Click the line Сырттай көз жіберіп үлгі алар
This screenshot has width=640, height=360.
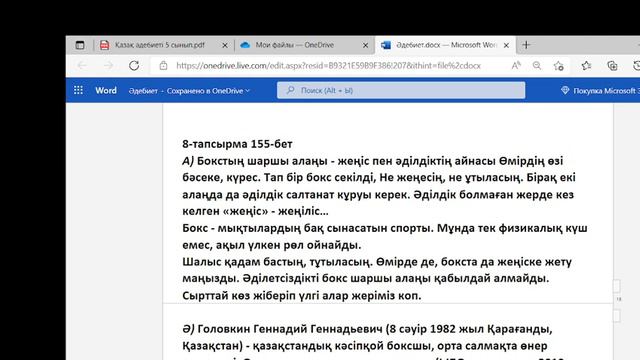[302, 296]
